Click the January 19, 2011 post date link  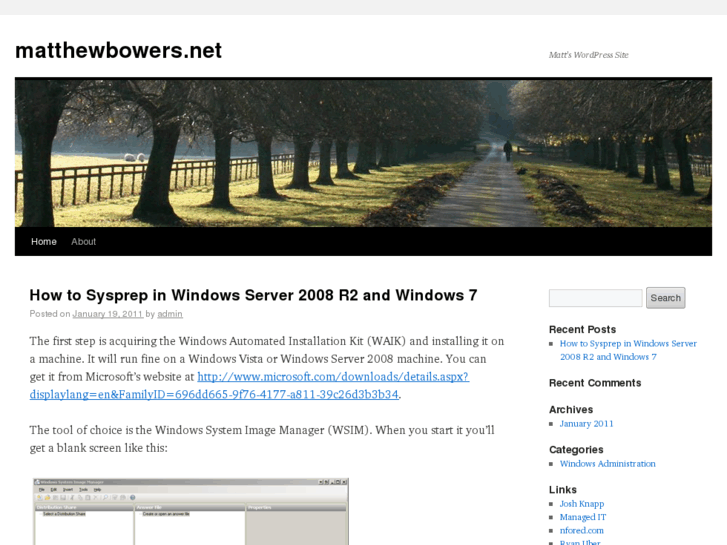(108, 314)
